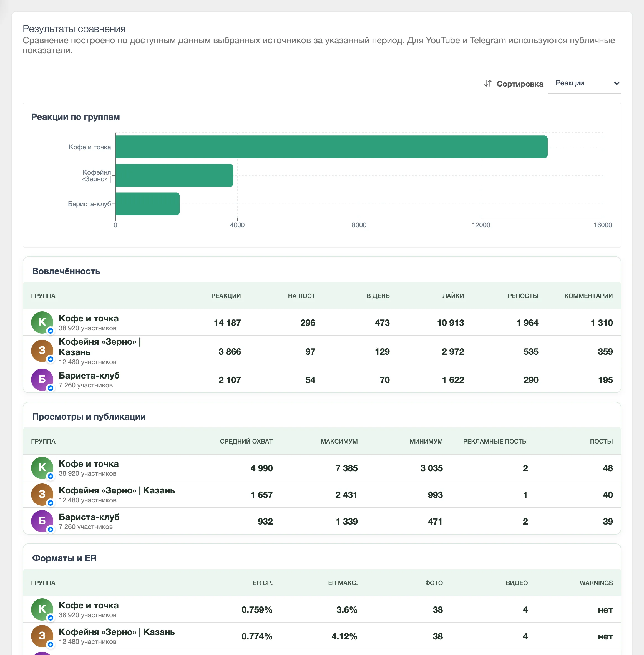Sort by the МАКСИМУМ column header
Screen dimensions: 644x655
(x=339, y=441)
